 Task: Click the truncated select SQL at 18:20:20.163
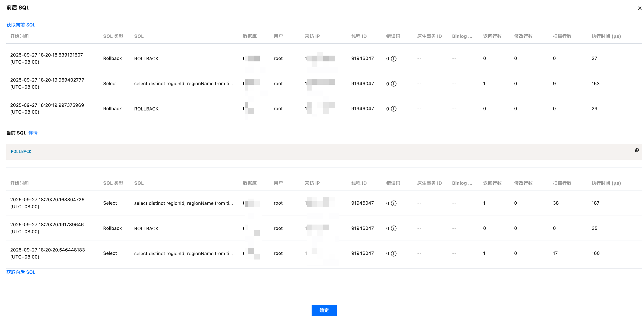(x=183, y=203)
